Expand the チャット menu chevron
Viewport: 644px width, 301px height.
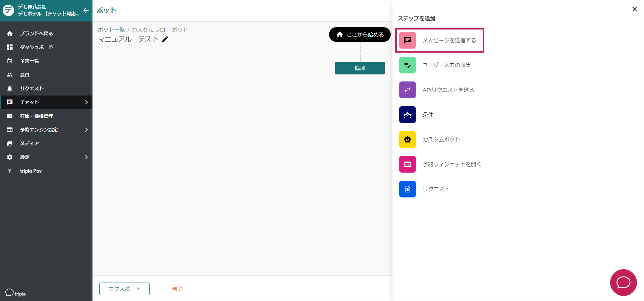coord(86,102)
